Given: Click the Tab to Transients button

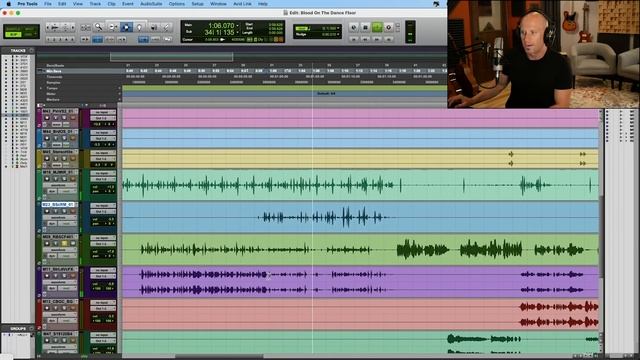Looking at the screenshot, I should [85, 39].
